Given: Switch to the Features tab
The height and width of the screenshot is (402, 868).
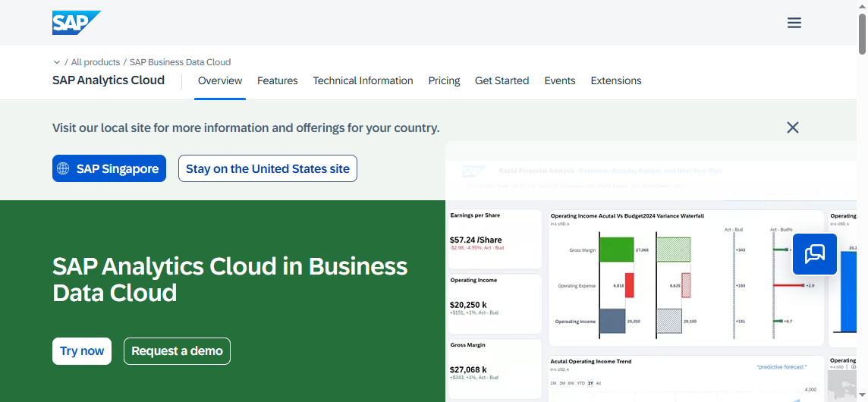Looking at the screenshot, I should (277, 80).
